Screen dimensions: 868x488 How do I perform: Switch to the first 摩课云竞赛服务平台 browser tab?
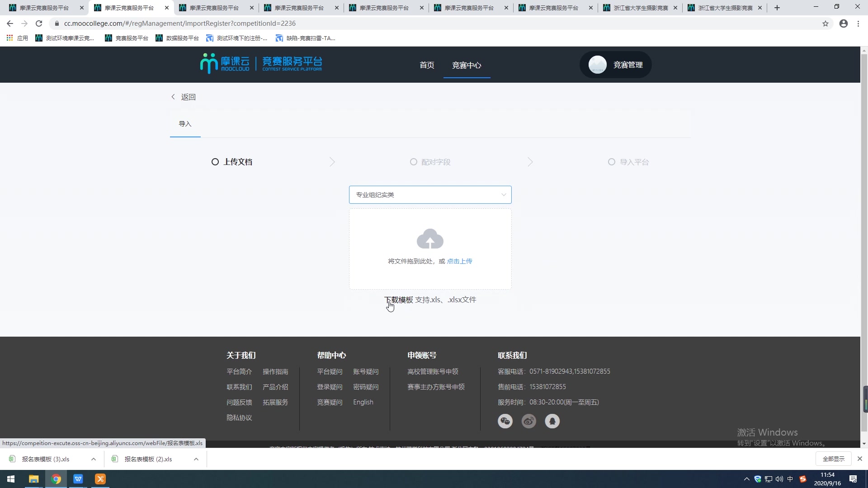(x=44, y=8)
